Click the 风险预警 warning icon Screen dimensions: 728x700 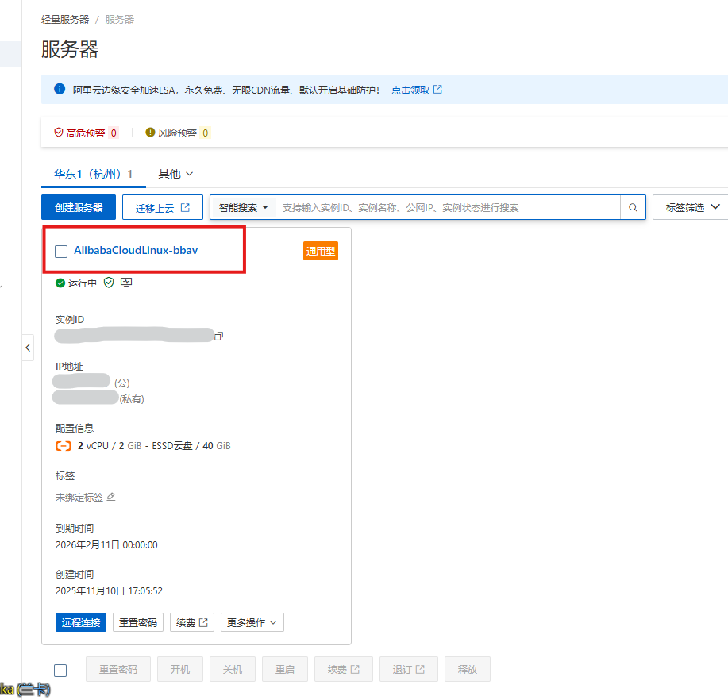click(150, 133)
